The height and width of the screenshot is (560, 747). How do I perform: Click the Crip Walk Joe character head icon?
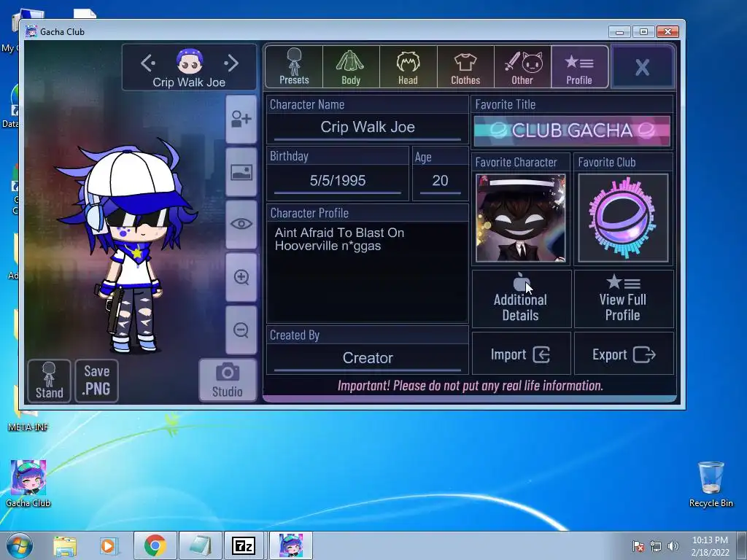(x=190, y=61)
